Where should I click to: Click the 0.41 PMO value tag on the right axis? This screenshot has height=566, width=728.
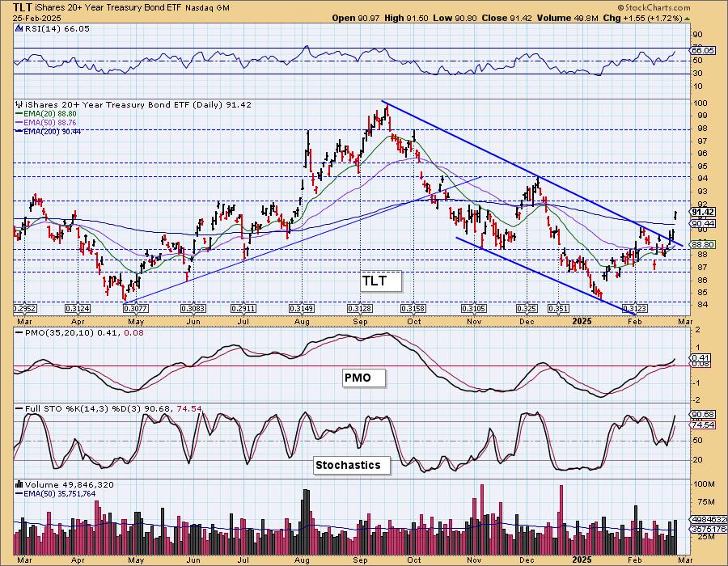700,357
